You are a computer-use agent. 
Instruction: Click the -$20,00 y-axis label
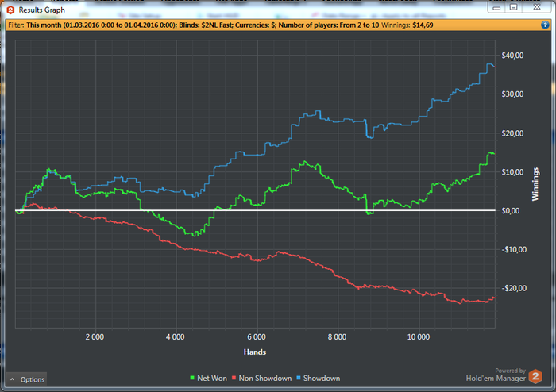click(x=514, y=288)
